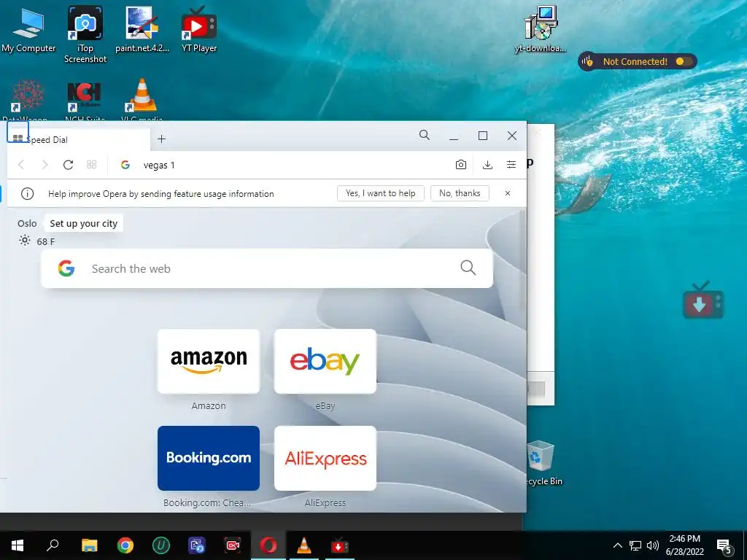Click the purple screen taskbar icon with blue badge

(x=197, y=545)
